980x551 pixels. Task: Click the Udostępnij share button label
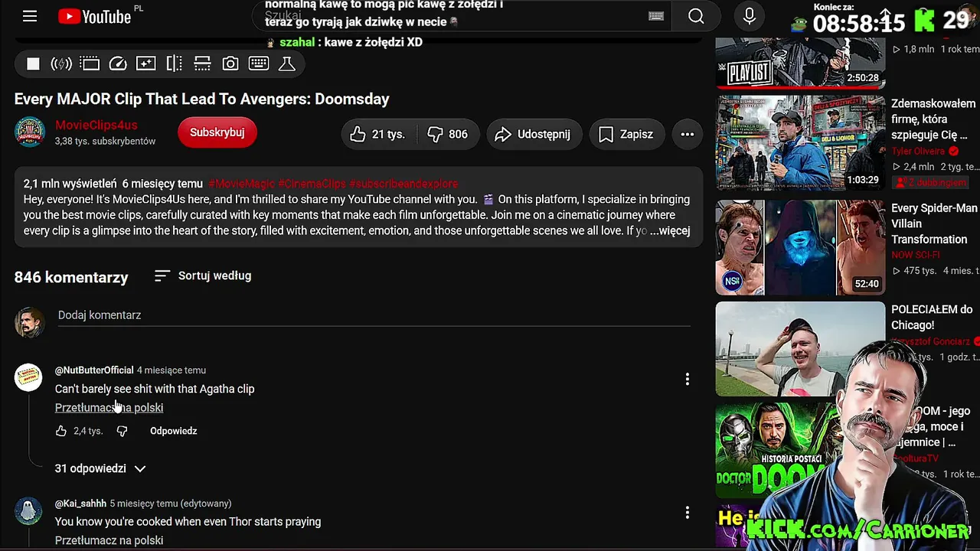[x=544, y=135]
